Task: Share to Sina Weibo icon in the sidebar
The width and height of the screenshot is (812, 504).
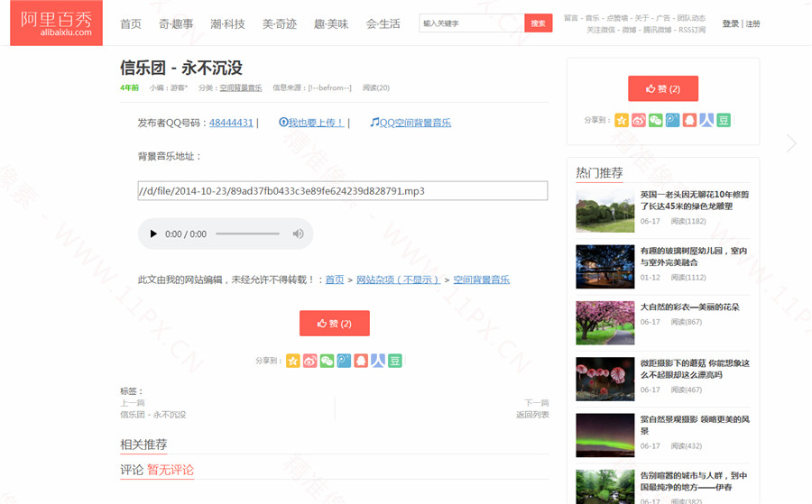Action: [x=639, y=120]
